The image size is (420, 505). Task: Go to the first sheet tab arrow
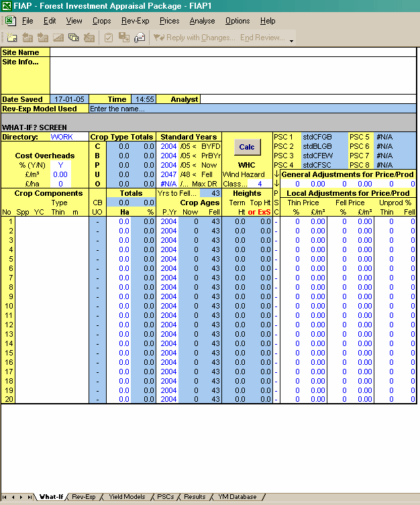(x=5, y=497)
